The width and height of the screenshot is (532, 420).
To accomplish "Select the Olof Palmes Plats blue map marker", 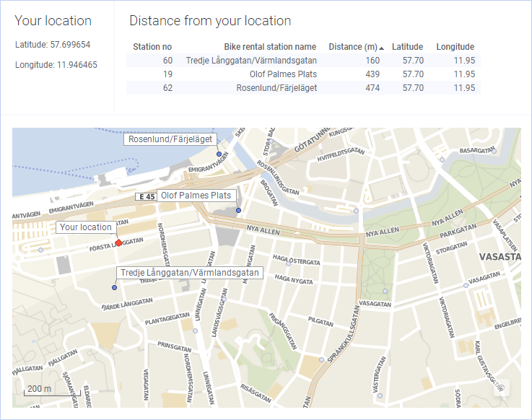I will pos(239,210).
